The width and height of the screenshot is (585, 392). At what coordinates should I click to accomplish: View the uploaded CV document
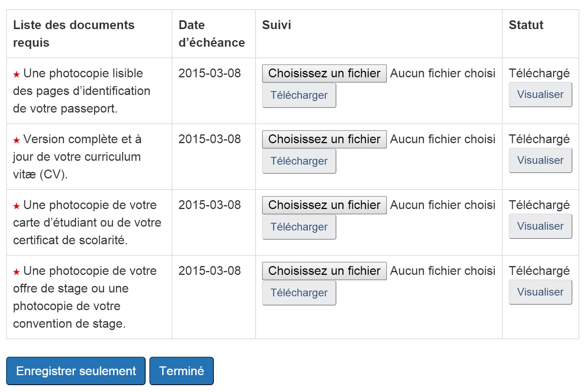540,160
